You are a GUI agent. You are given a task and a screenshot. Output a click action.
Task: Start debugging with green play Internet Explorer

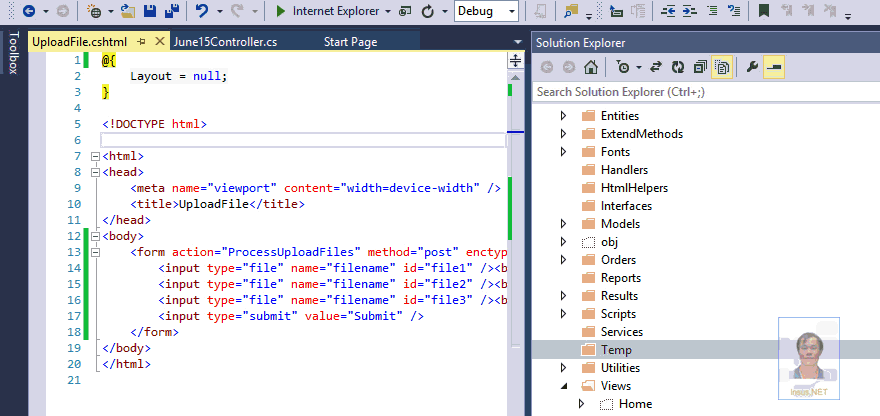(327, 11)
